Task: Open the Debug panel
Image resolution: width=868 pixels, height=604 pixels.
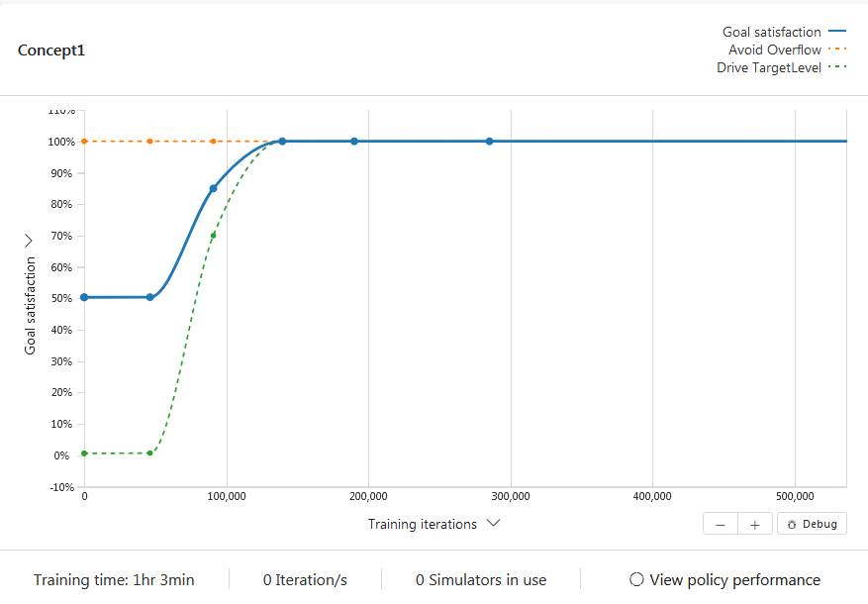Action: [x=813, y=524]
